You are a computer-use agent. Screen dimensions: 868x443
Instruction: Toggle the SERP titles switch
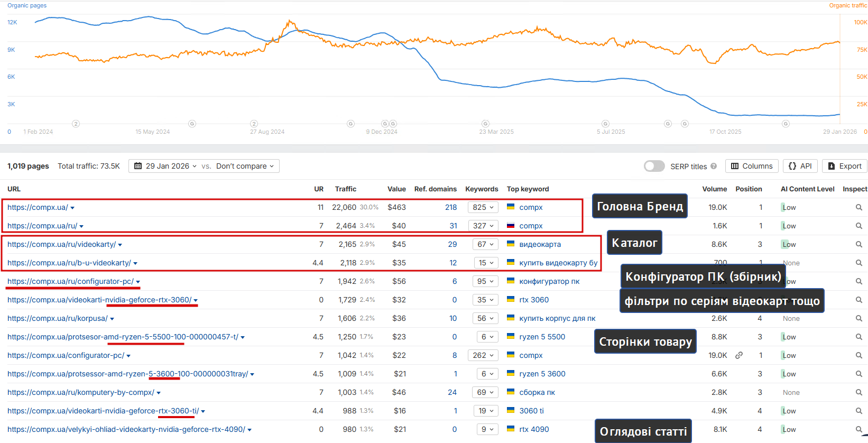654,166
